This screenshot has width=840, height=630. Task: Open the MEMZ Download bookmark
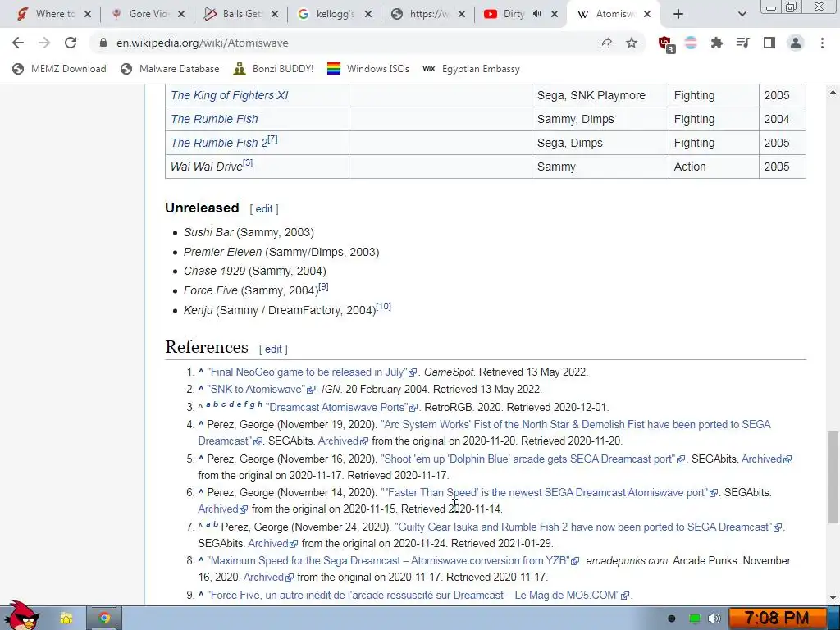pos(59,69)
